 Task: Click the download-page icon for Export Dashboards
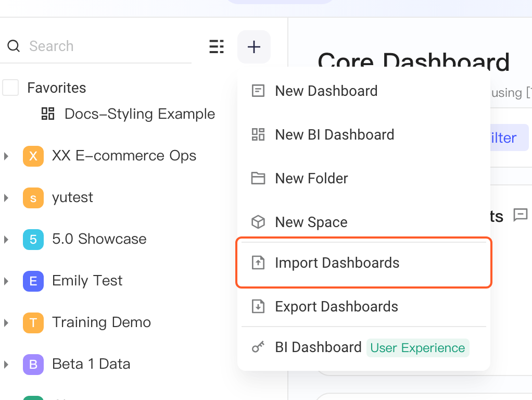pos(258,306)
